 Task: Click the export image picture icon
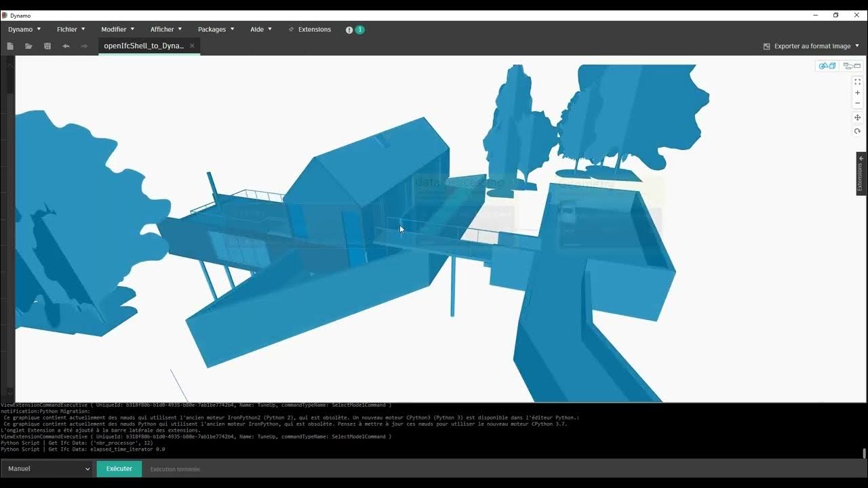(x=767, y=46)
